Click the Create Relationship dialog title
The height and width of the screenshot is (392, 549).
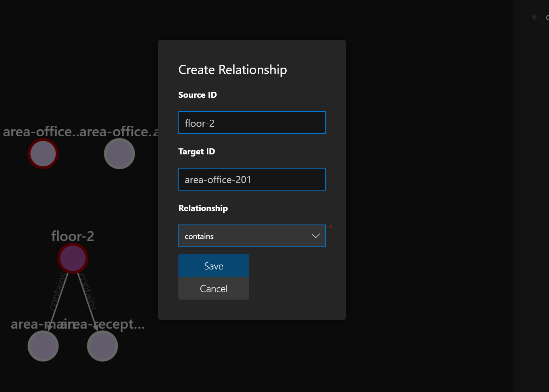[232, 69]
